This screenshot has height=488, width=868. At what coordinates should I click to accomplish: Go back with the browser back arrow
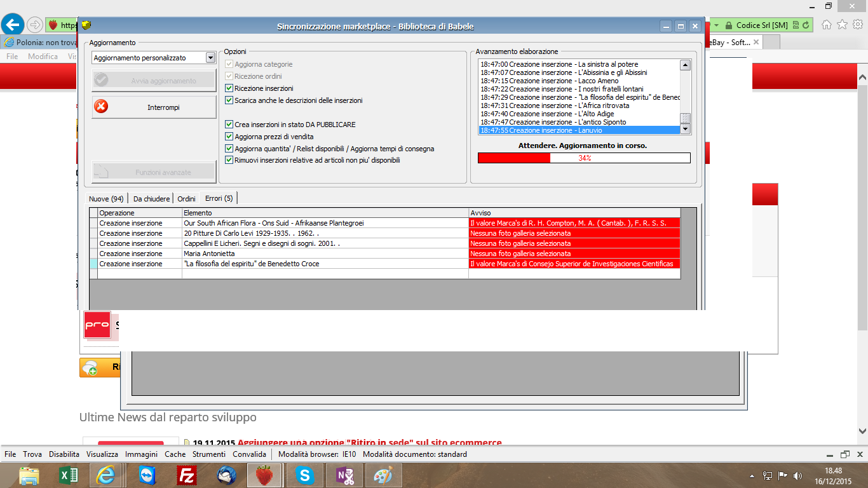pyautogui.click(x=13, y=25)
